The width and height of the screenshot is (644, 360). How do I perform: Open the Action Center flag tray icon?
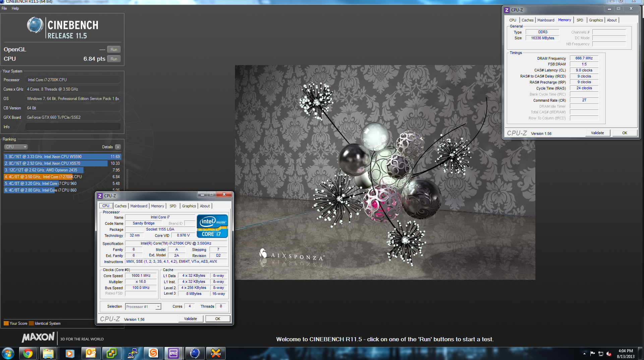click(x=592, y=354)
